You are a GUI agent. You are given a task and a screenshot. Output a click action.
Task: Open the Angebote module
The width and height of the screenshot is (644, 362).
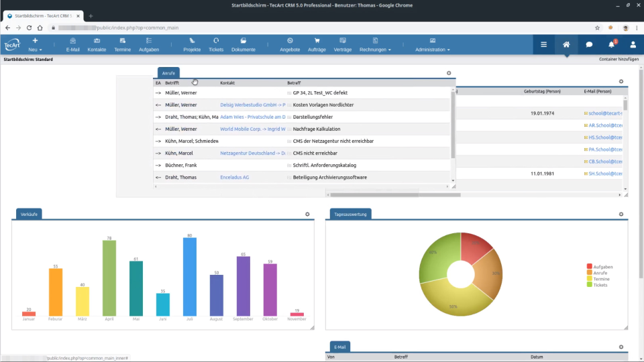pos(290,45)
